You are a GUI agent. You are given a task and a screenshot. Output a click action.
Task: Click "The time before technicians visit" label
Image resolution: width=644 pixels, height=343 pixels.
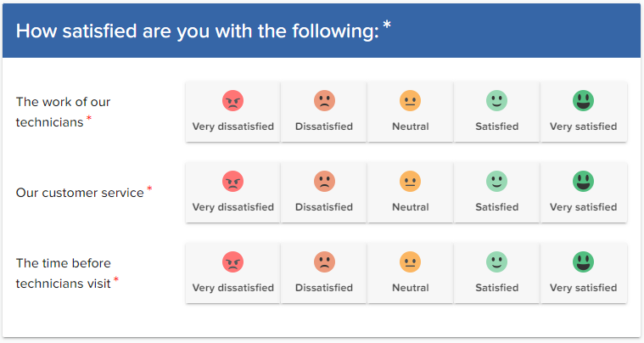point(63,273)
